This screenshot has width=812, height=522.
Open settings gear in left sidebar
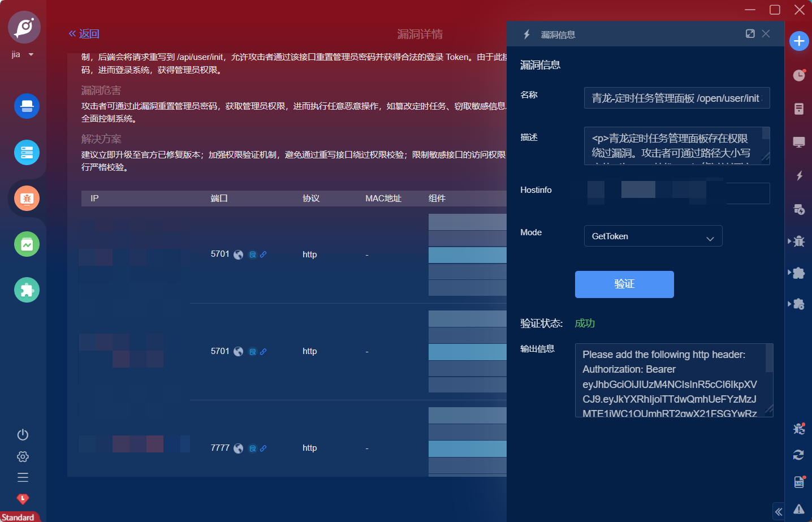(23, 456)
